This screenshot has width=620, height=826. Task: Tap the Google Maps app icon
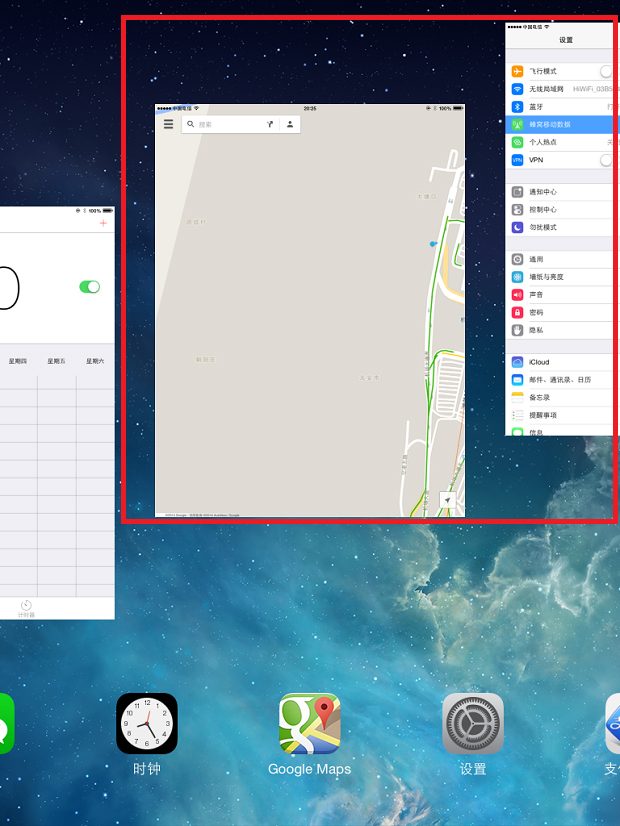309,723
